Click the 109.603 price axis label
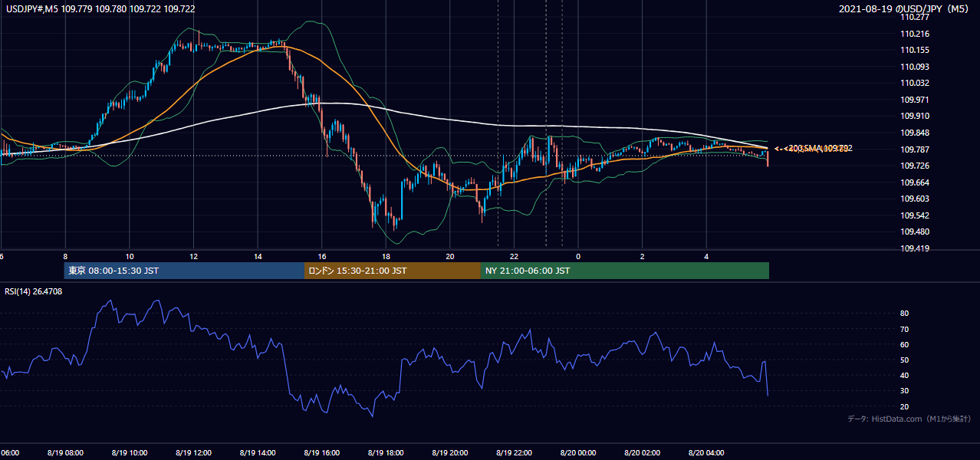The height and width of the screenshot is (460, 980). (915, 199)
